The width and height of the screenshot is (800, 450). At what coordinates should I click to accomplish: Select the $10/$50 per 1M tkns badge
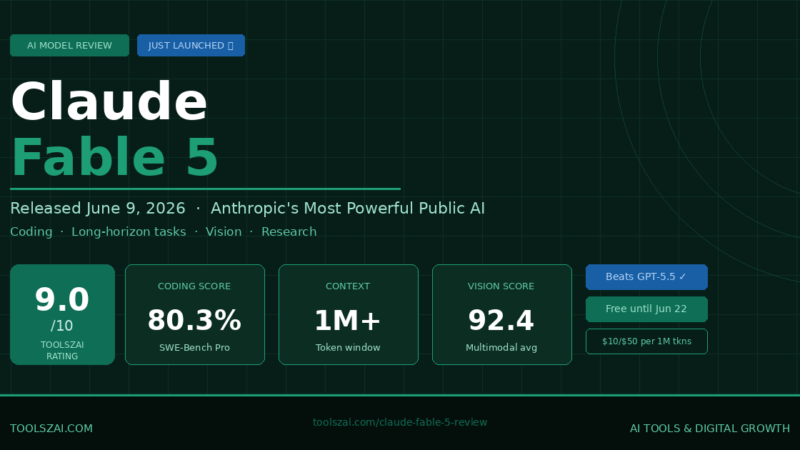(x=646, y=341)
